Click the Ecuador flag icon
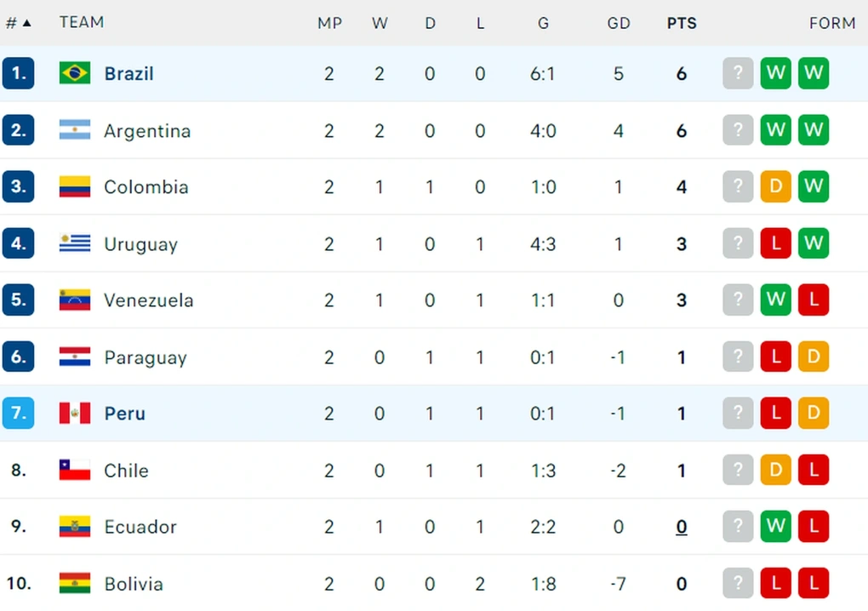The width and height of the screenshot is (868, 611). tap(75, 527)
